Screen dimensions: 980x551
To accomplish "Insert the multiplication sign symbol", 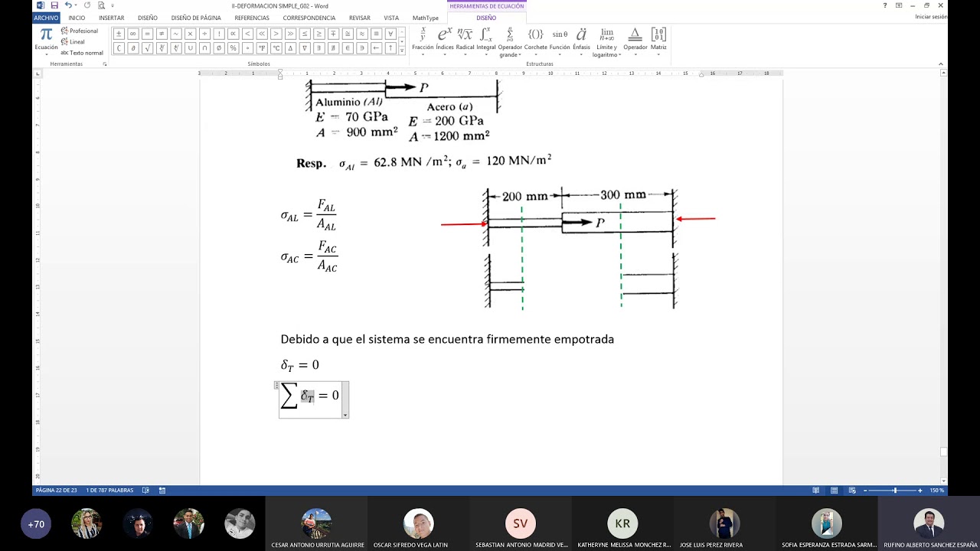I will [x=190, y=34].
